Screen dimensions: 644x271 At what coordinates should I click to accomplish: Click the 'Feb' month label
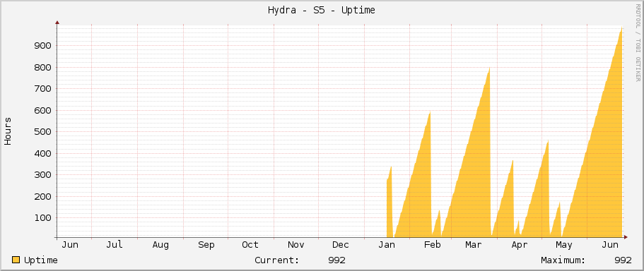tap(432, 245)
